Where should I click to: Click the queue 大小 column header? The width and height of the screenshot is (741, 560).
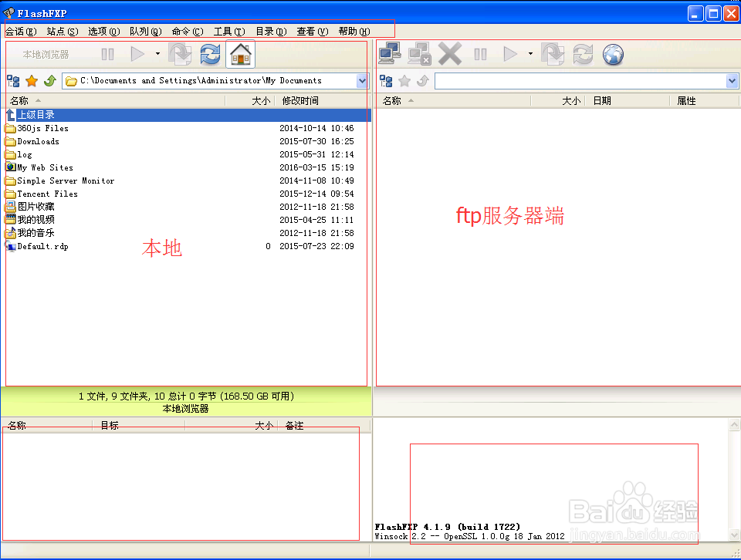pos(231,426)
